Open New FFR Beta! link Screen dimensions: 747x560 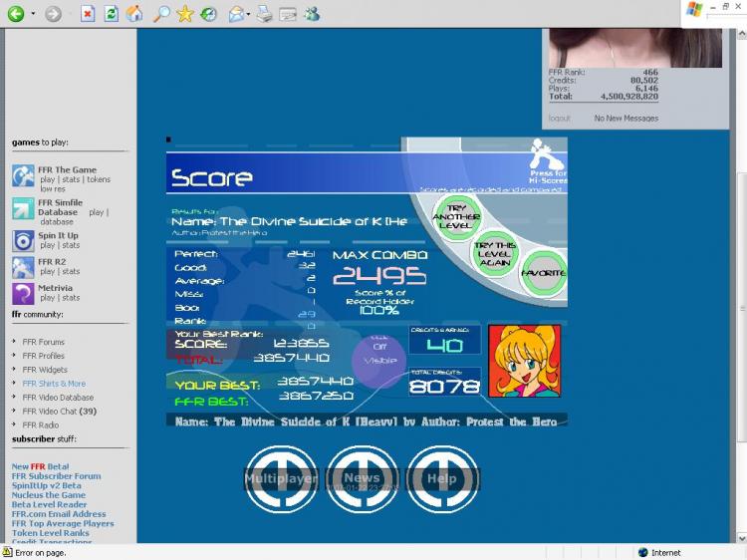(40, 466)
